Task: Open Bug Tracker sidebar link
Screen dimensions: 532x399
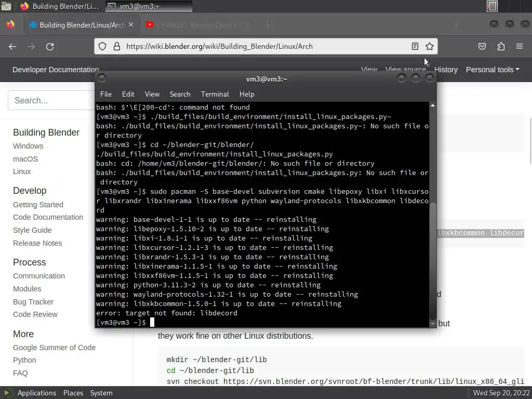Action: tap(33, 302)
